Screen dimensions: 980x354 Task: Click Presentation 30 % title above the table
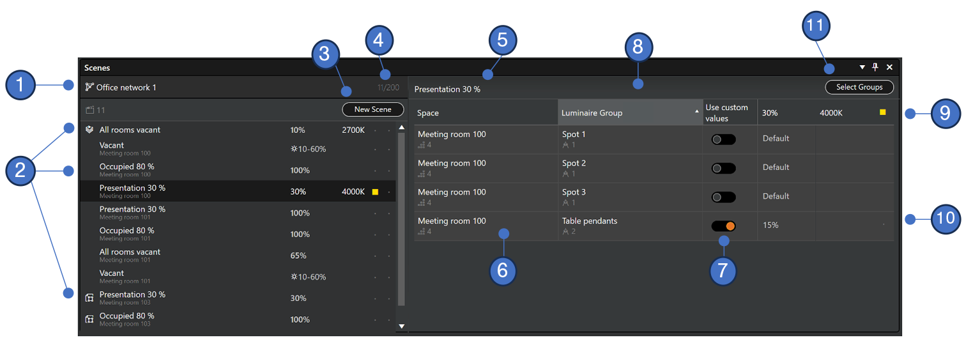[x=447, y=89]
